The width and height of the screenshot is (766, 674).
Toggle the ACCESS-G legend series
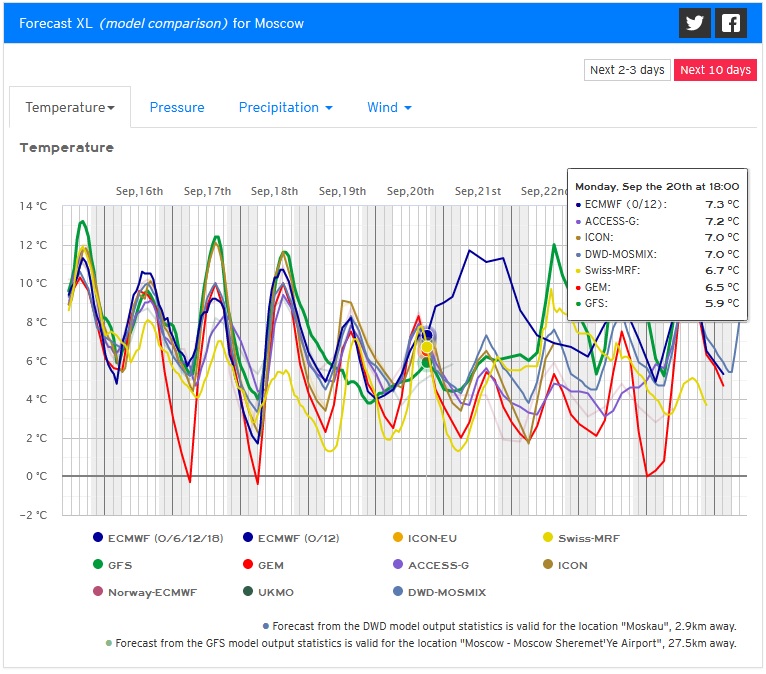click(431, 565)
